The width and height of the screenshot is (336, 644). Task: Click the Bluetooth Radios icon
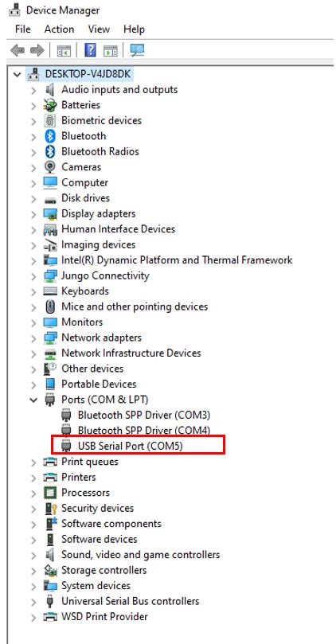(49, 151)
